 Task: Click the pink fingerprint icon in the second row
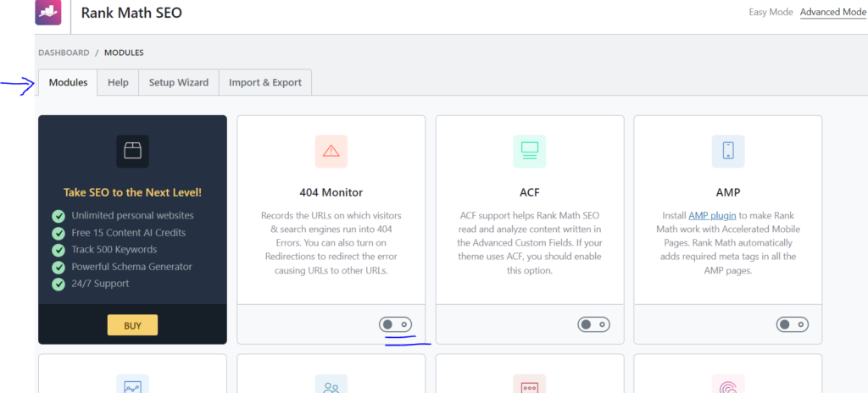pos(728,385)
